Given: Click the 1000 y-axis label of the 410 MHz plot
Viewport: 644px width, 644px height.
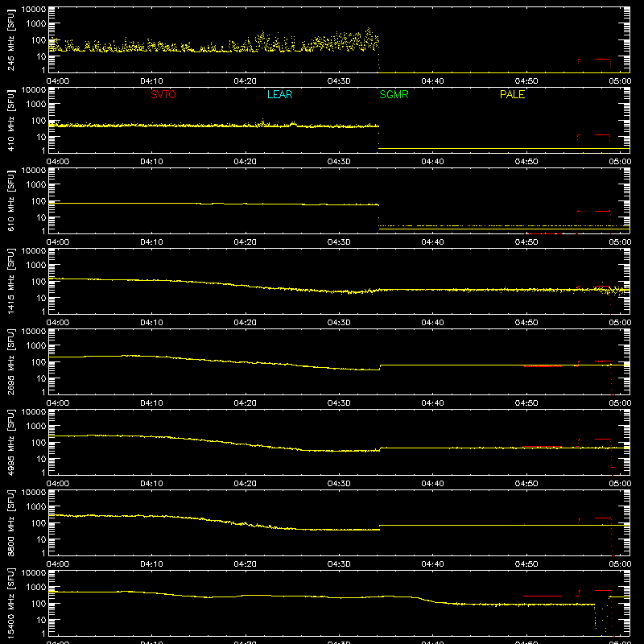Looking at the screenshot, I should (36, 105).
